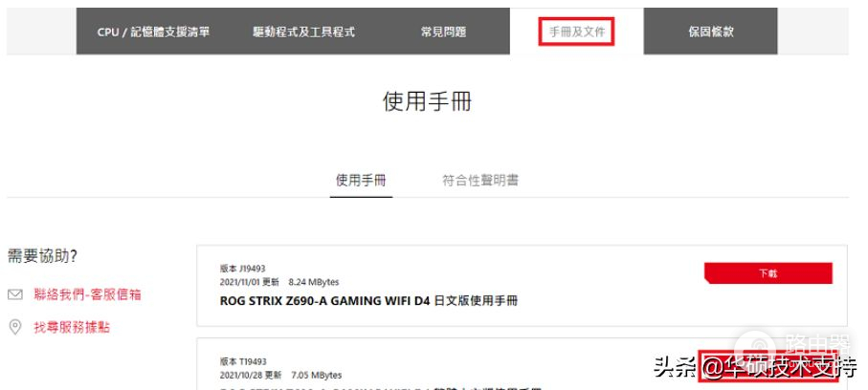Screen dimensions: 868x390
Task: Select the highlighted 手冊及文件 tab
Action: [577, 32]
